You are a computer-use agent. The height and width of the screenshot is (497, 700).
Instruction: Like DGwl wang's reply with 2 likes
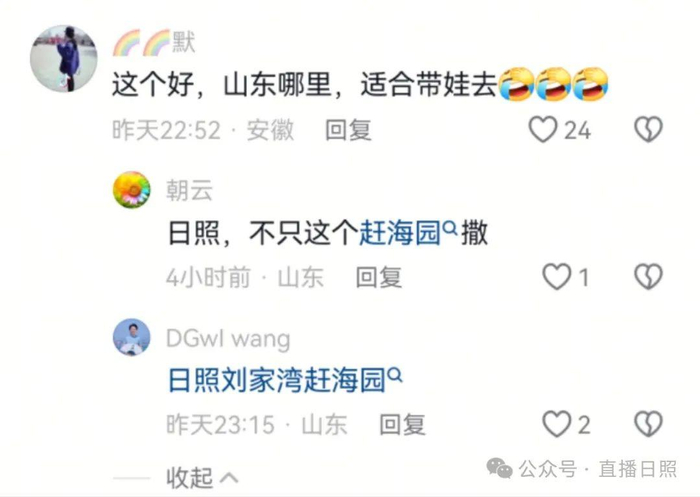click(x=556, y=423)
